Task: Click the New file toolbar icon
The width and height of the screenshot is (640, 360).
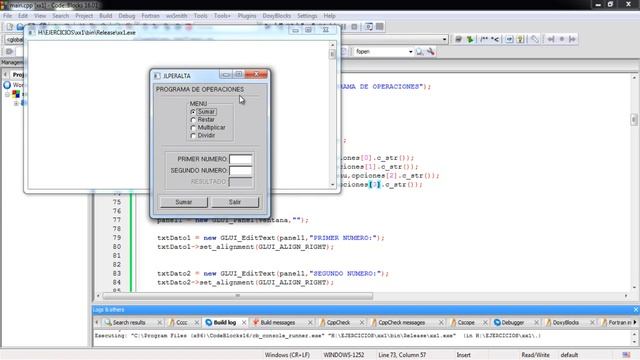Action: tap(9, 27)
